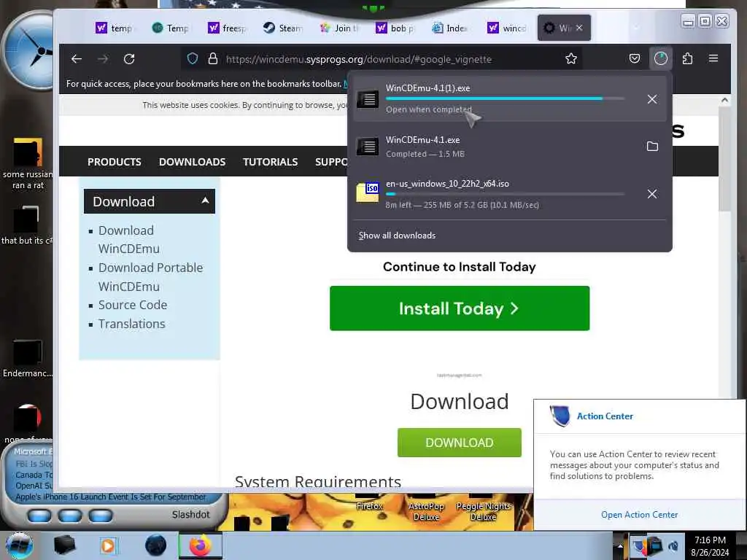The height and width of the screenshot is (560, 747).
Task: Cancel the WinCDEmu-4.1(1).exe download
Action: pos(651,99)
